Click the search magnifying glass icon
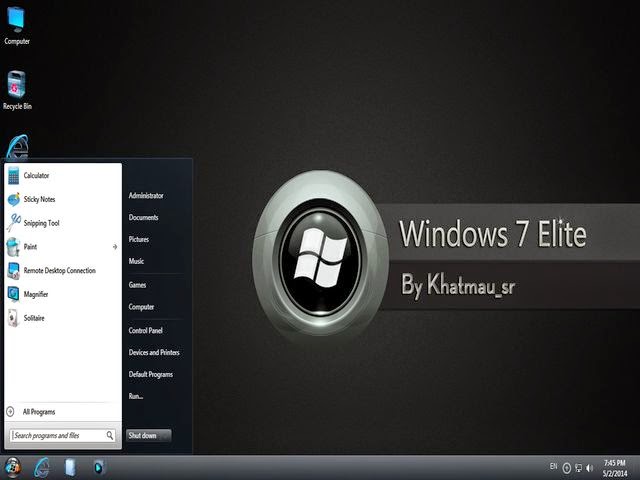The height and width of the screenshot is (480, 640). pos(110,436)
